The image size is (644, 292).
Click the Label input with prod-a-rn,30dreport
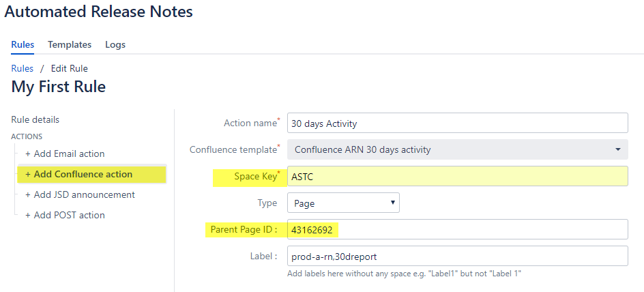(457, 256)
